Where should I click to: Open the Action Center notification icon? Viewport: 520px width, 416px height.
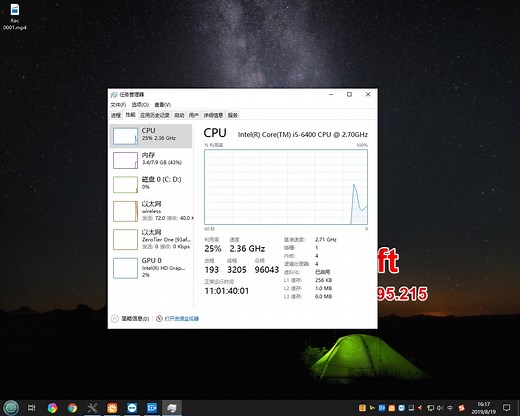pyautogui.click(x=507, y=408)
